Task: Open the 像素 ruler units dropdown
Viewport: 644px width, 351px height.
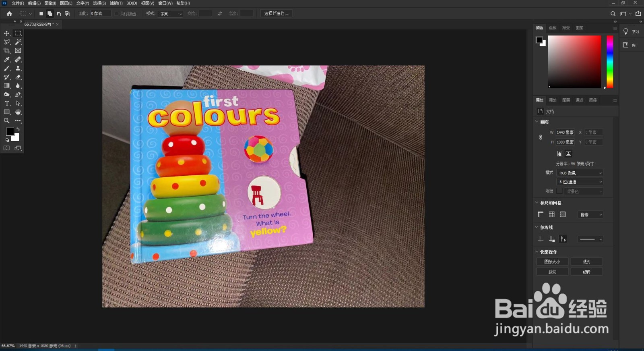Action: (590, 215)
